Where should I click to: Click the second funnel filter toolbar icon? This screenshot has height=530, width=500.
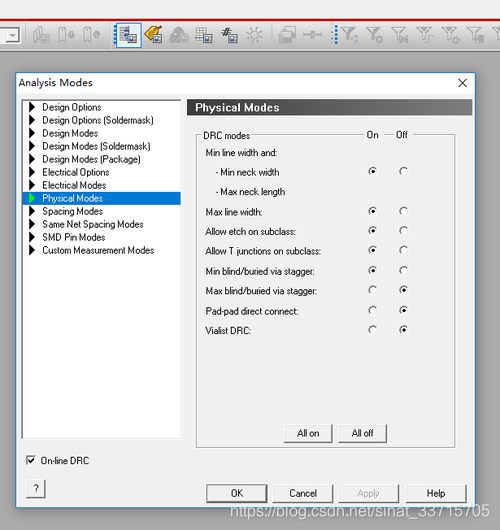tap(374, 35)
